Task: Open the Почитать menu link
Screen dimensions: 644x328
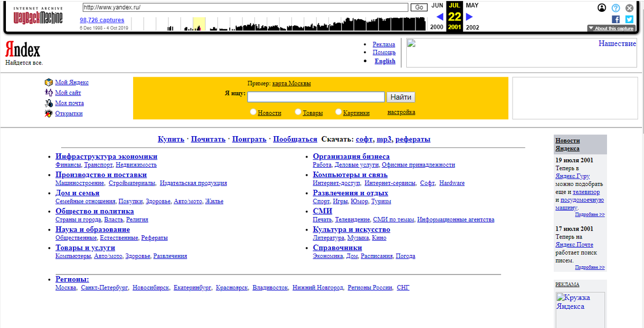Action: coord(208,139)
